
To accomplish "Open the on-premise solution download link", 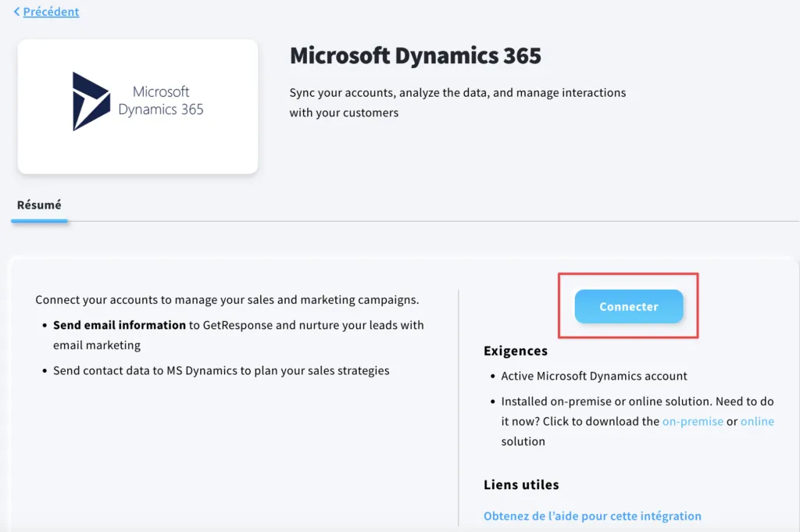I will point(692,421).
